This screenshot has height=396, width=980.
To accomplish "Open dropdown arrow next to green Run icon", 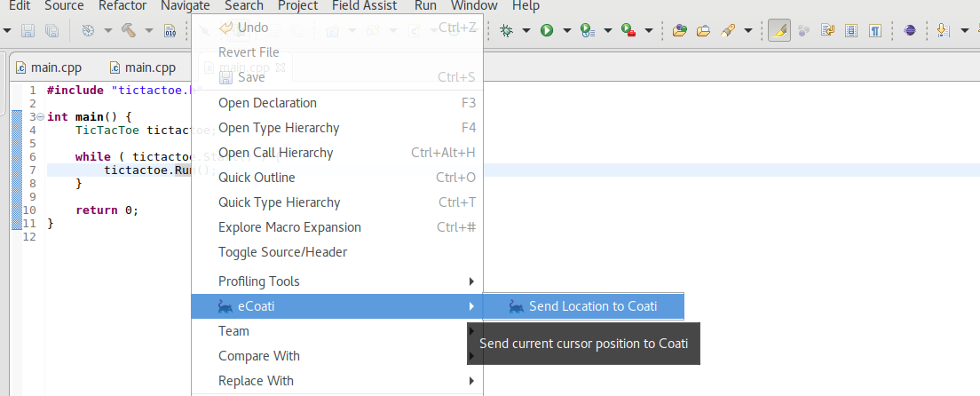I will pos(567,30).
